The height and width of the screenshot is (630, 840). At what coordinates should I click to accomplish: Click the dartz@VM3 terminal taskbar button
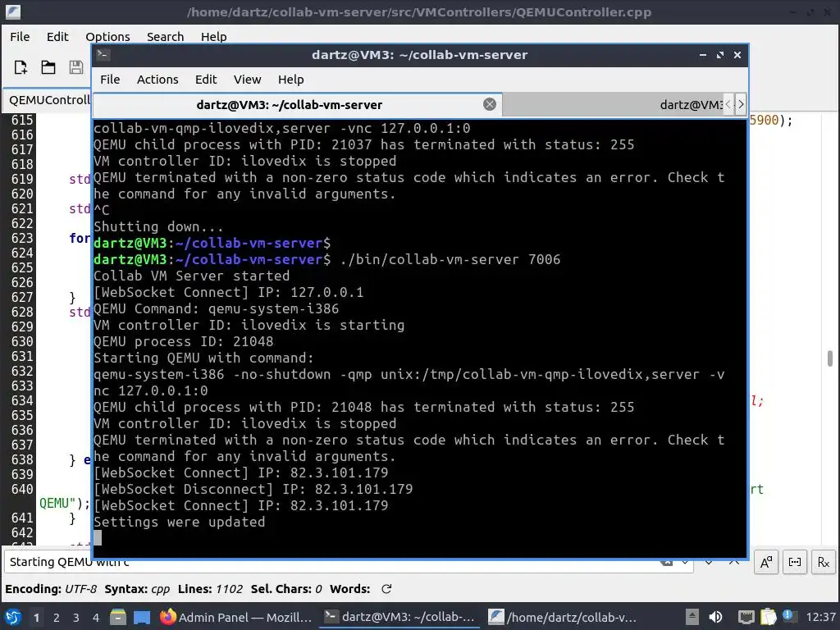[x=400, y=617]
